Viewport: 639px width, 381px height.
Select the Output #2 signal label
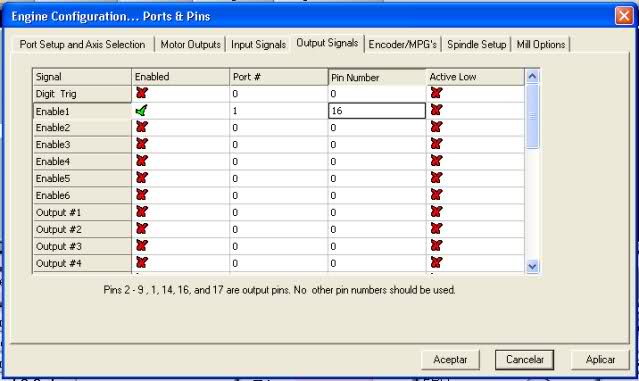(x=82, y=229)
